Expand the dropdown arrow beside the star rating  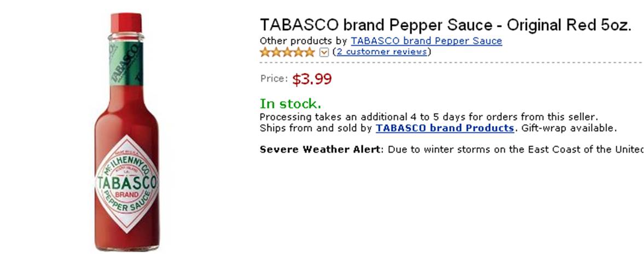[323, 52]
